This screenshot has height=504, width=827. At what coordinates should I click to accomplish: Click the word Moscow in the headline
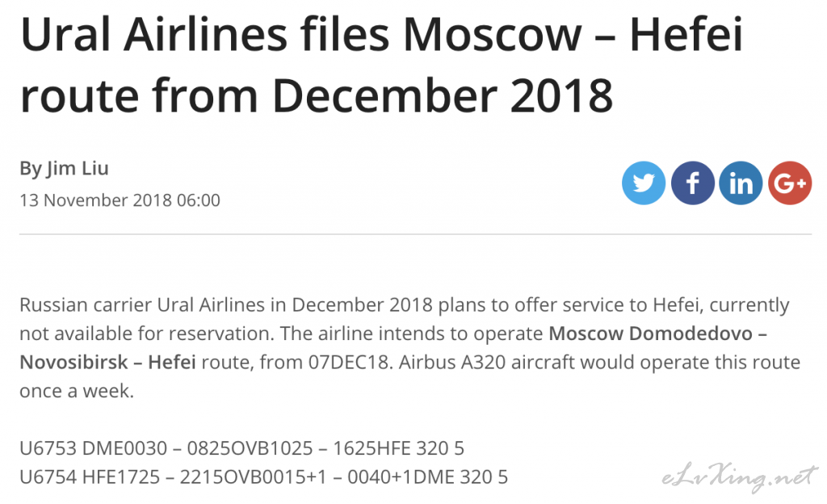(x=492, y=35)
